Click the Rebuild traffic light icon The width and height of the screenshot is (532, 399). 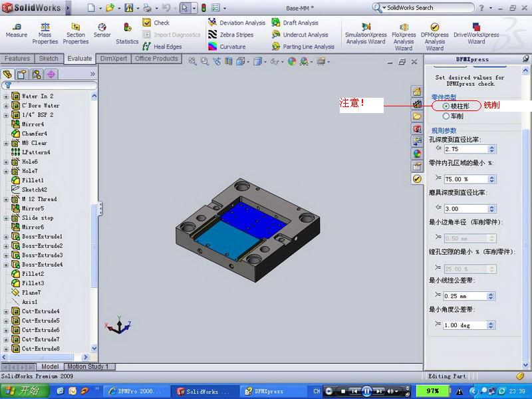click(x=203, y=7)
